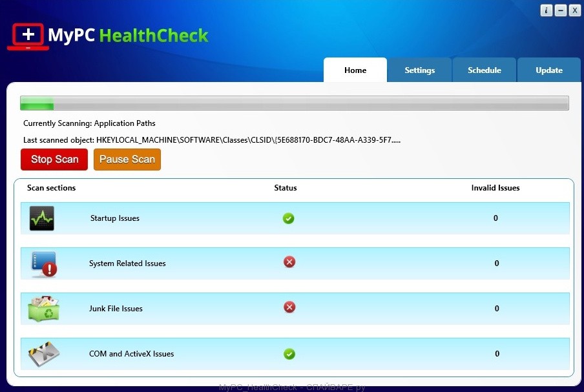
Task: Click the green check status for COM and ActiveX Issues
Action: [x=289, y=354]
